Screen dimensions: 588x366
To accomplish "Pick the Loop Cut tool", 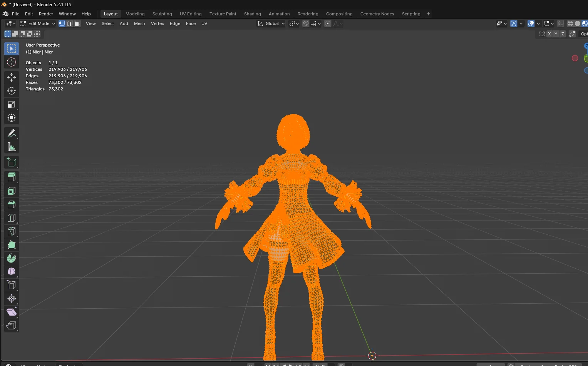I will pyautogui.click(x=12, y=218).
